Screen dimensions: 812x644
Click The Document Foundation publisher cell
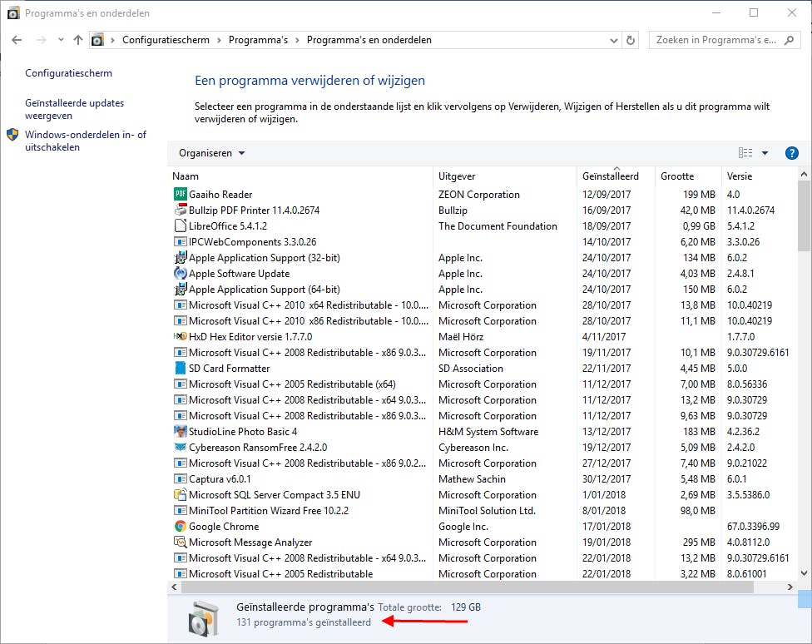click(x=498, y=225)
